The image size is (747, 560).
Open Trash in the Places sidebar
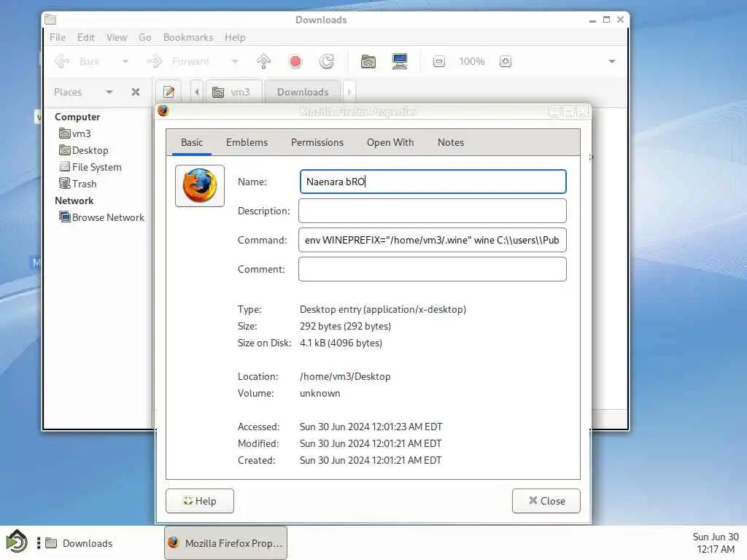tap(77, 183)
